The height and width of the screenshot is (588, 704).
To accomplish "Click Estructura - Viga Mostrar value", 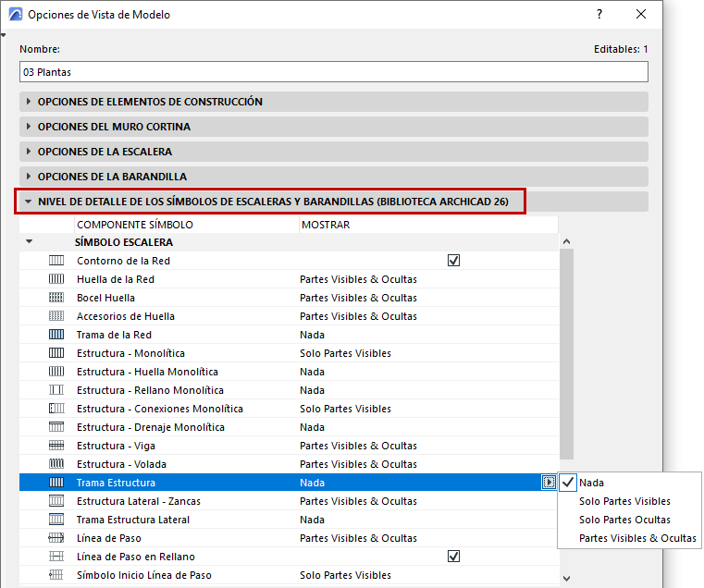I will tap(358, 446).
